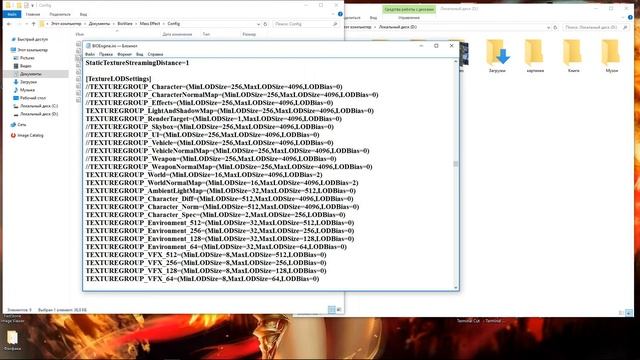Screen dimensions: 640x360
Task: Open address bar history dropdown in Config Explorer
Action: [x=258, y=24]
